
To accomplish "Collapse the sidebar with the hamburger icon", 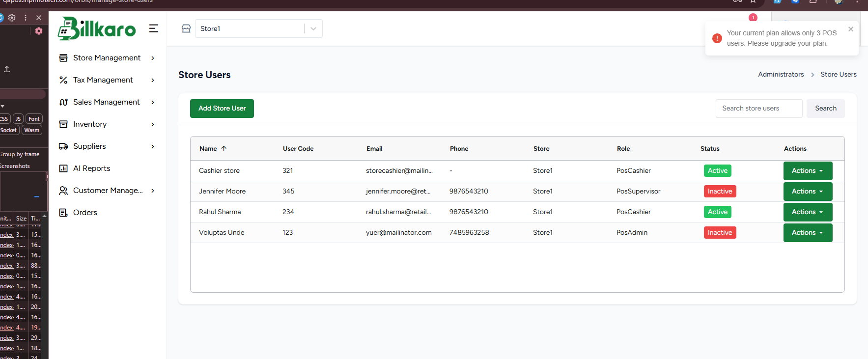I will point(154,28).
